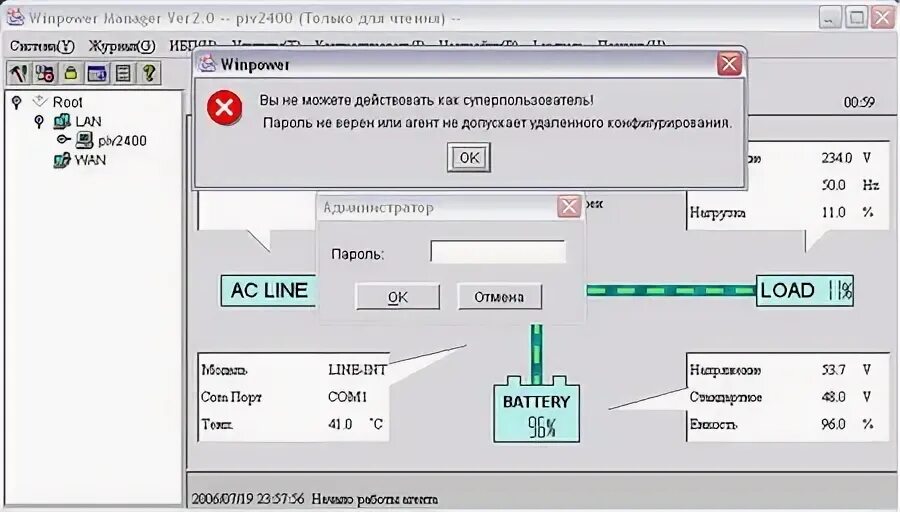Maximize the Winpower Manager window
Image resolution: width=900 pixels, height=512 pixels.
click(x=857, y=18)
